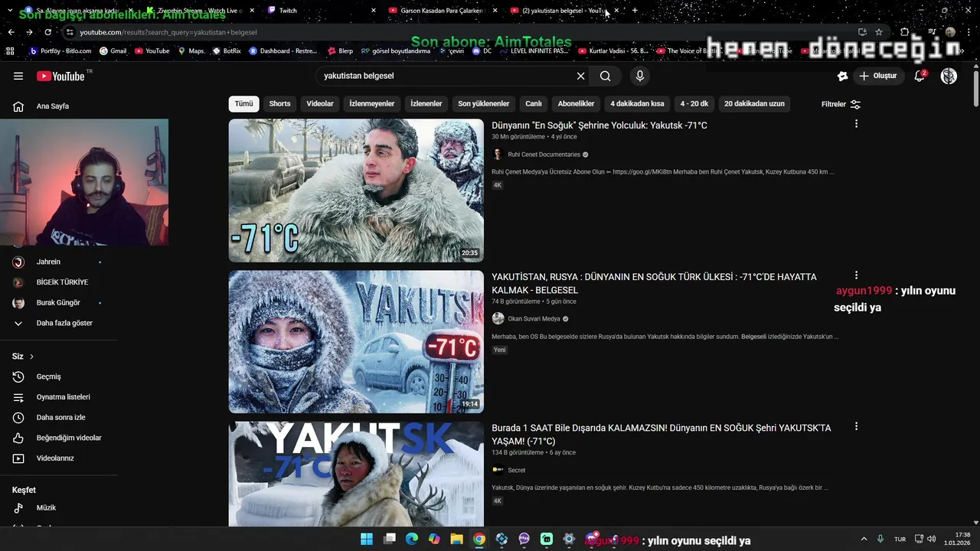Select the İzlenenler filter chip
This screenshot has height=551, width=980.
pos(426,103)
